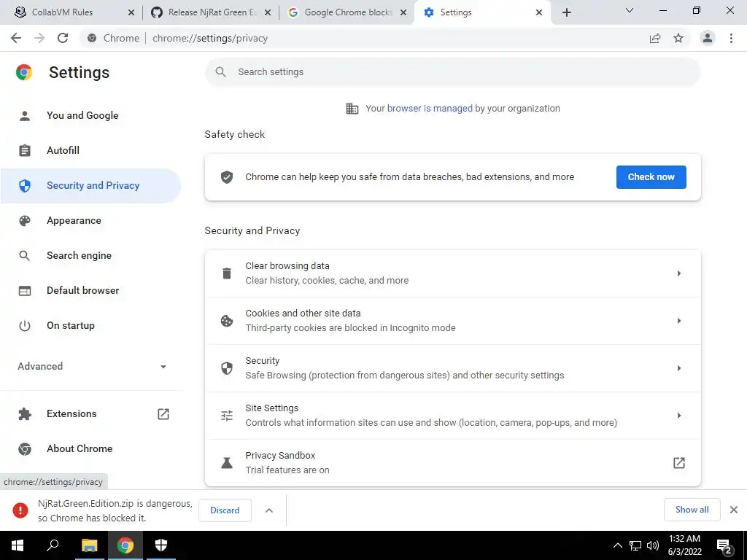Expand the Advanced settings section
The width and height of the screenshot is (747, 560).
coord(90,366)
